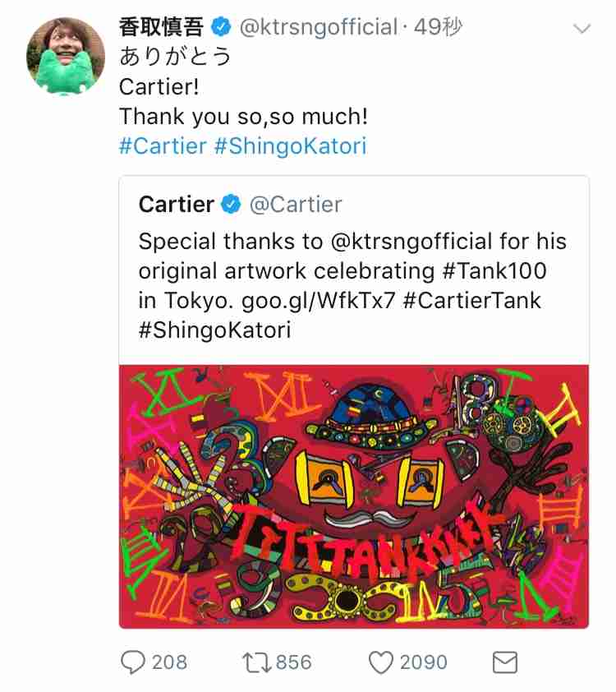The width and height of the screenshot is (616, 692).
Task: Open the @ktrsngofficial handle in the header
Action: (x=319, y=27)
